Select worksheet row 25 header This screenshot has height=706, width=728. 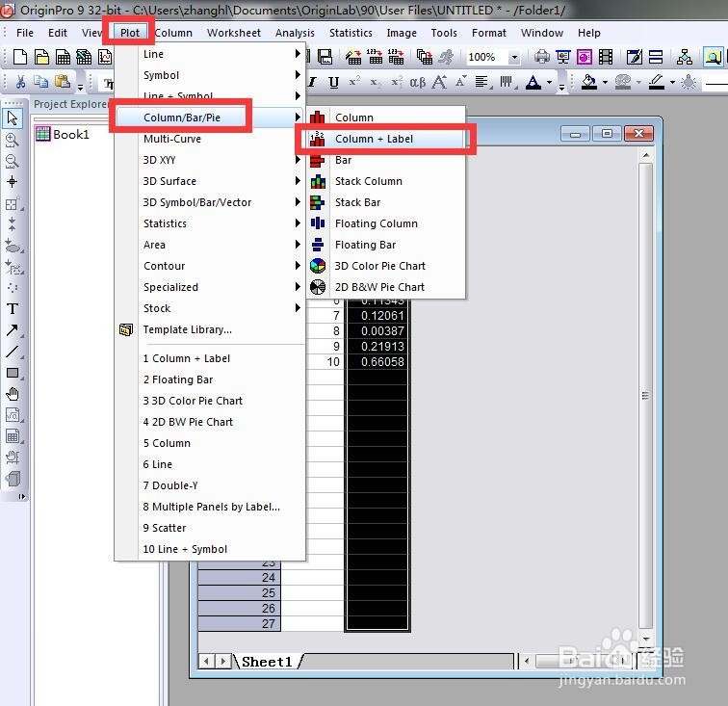point(239,592)
